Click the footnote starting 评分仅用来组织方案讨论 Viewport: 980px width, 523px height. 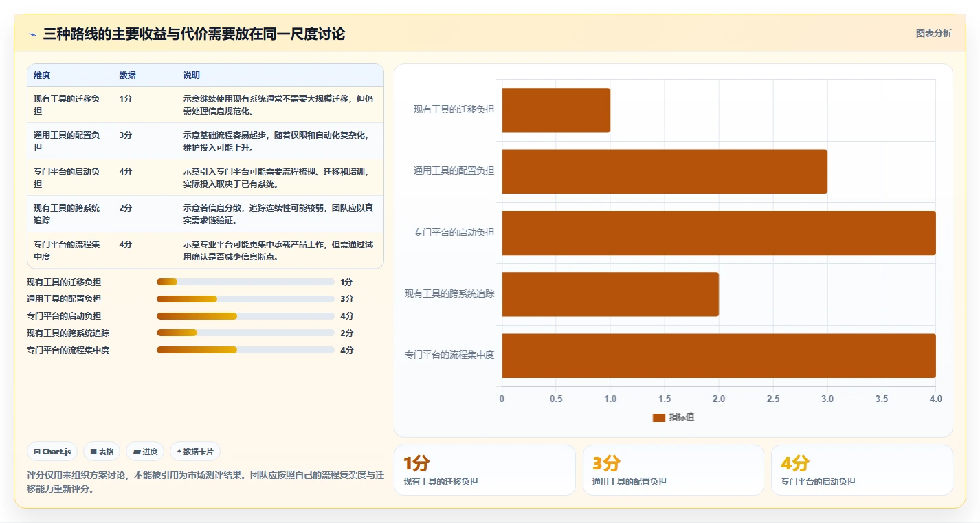[x=205, y=482]
